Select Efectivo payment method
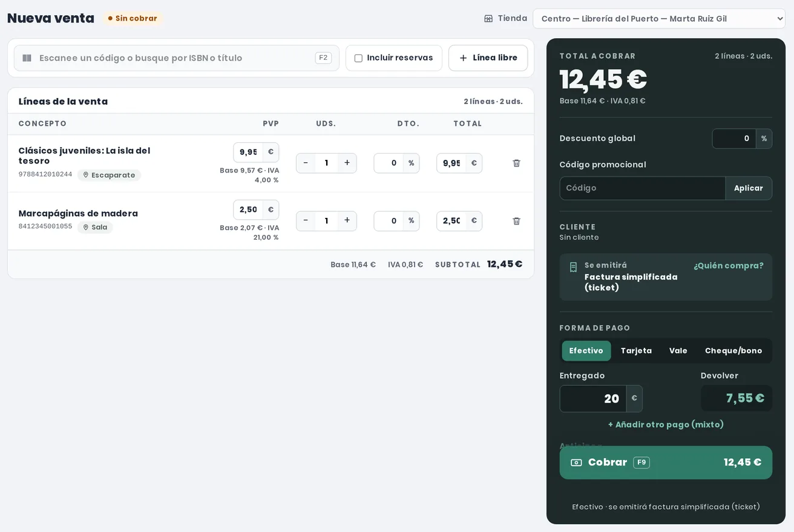 (x=586, y=351)
